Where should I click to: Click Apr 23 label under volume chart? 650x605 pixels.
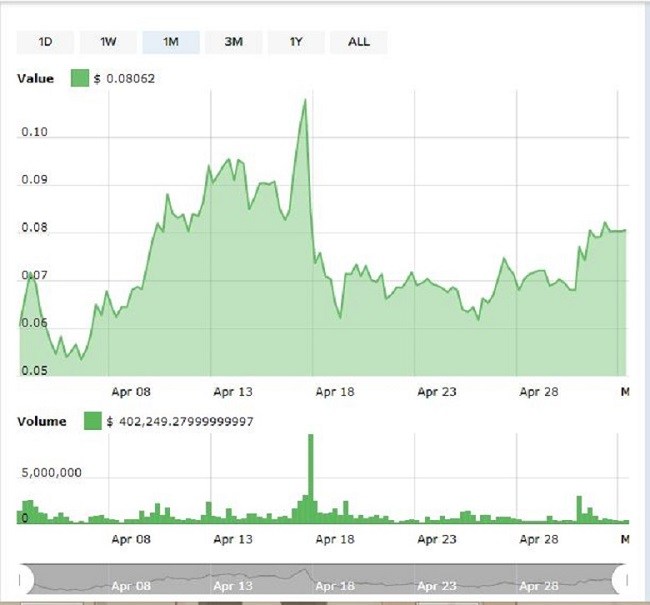(x=437, y=539)
